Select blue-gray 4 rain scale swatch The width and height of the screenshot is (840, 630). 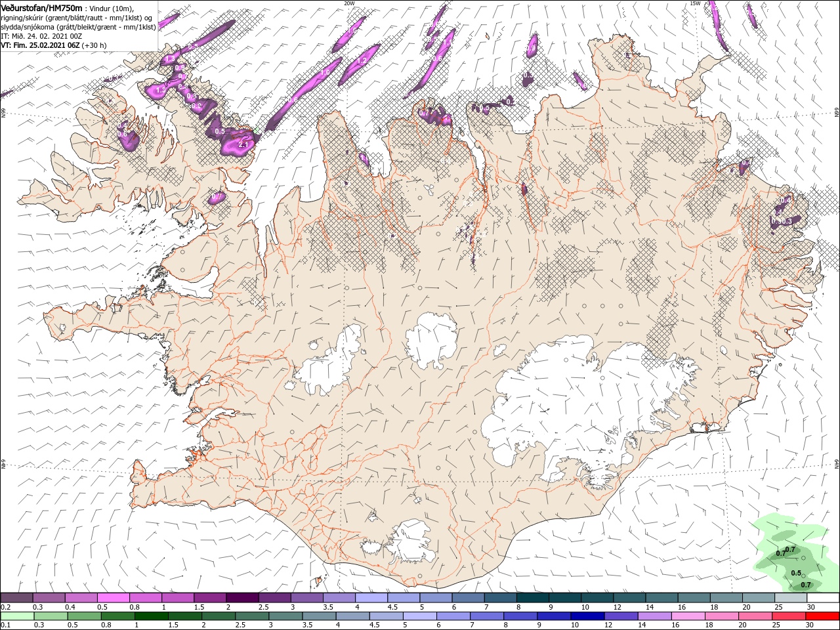click(x=353, y=616)
